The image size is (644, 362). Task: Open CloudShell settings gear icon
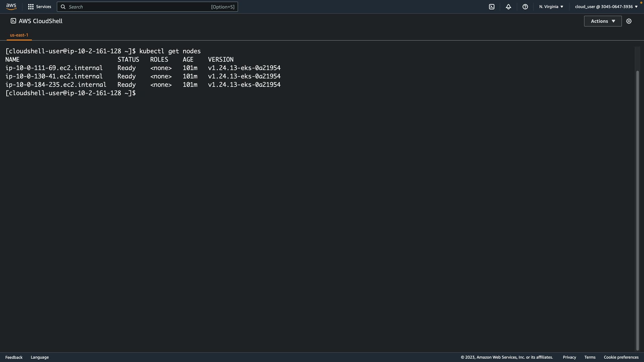[629, 21]
